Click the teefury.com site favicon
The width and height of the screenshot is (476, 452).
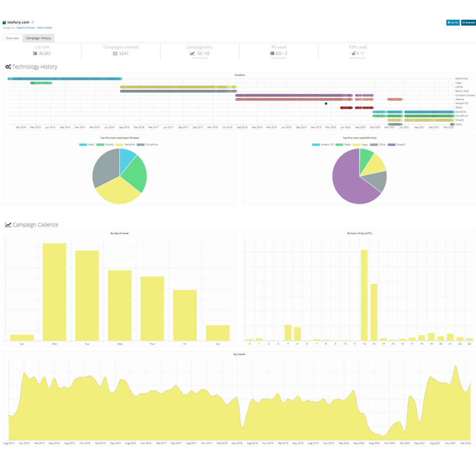click(x=4, y=23)
